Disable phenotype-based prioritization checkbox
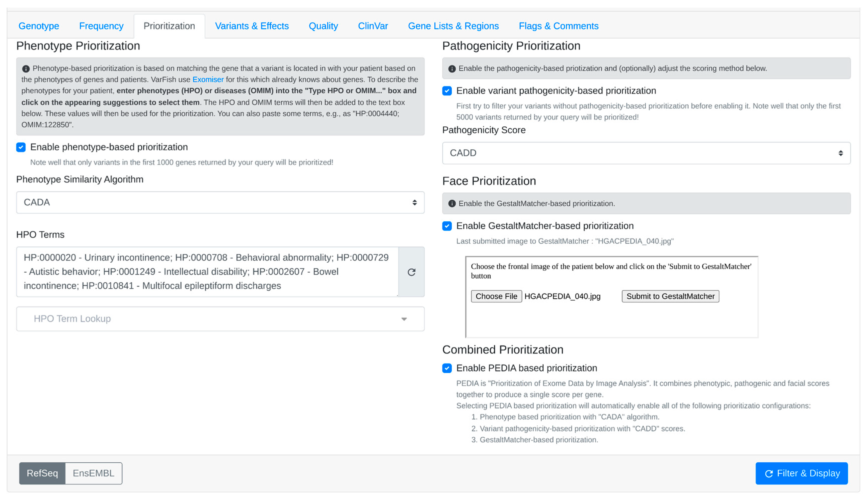The width and height of the screenshot is (868, 502). (21, 147)
